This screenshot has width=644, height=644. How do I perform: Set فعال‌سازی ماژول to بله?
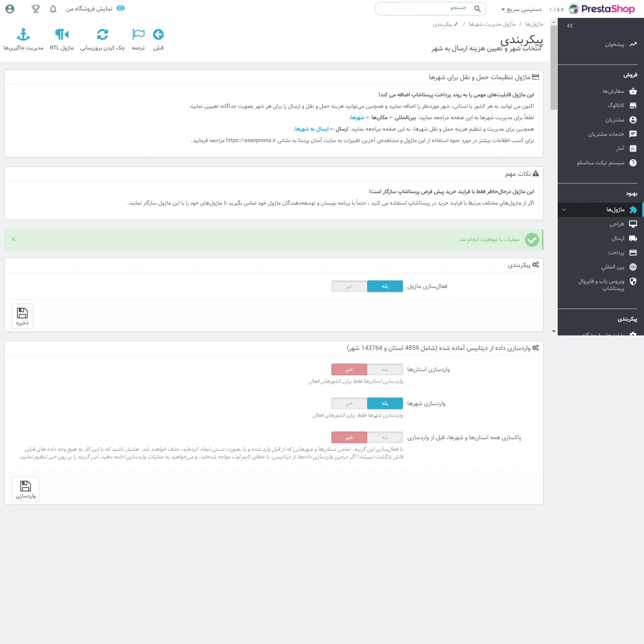[x=385, y=287]
